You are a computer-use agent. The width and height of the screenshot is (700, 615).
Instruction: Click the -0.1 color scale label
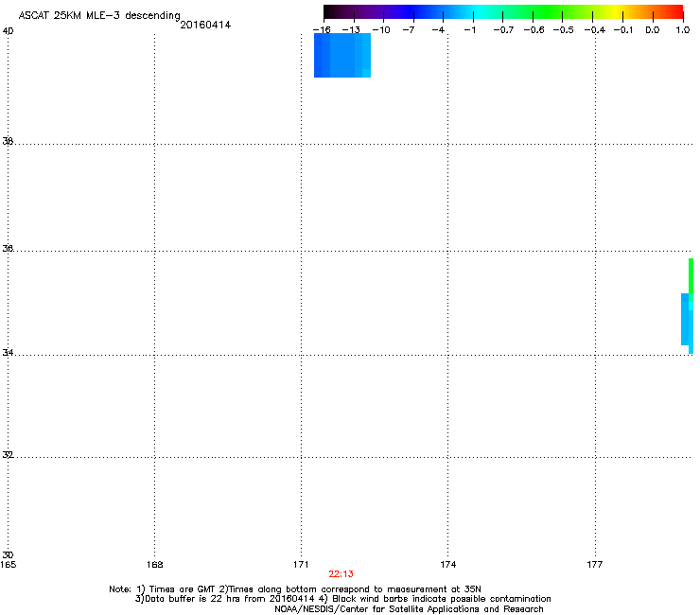tap(623, 30)
